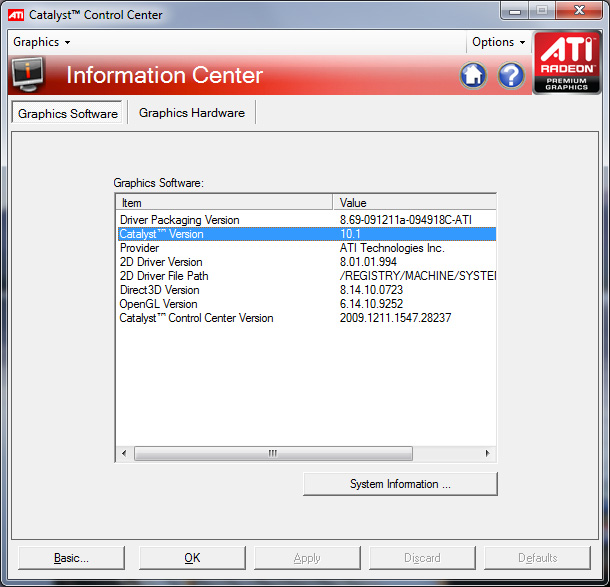Click the highlighted value 10.1
This screenshot has width=610, height=587.
[x=351, y=234]
